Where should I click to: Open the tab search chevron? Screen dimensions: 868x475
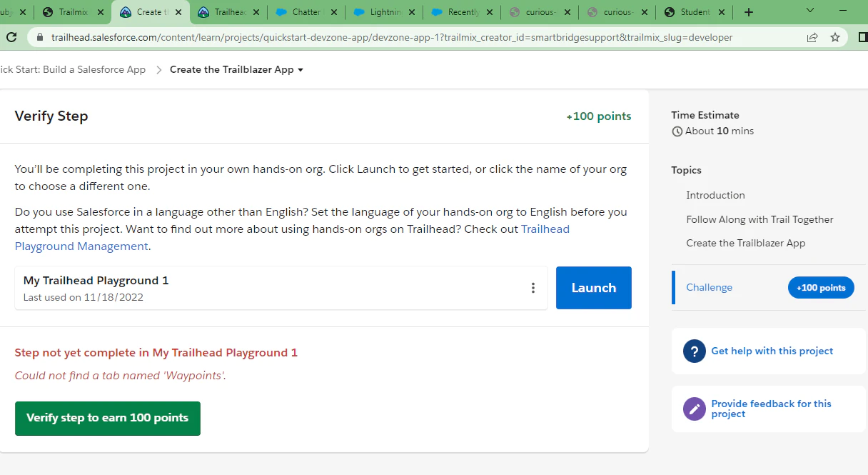(810, 11)
